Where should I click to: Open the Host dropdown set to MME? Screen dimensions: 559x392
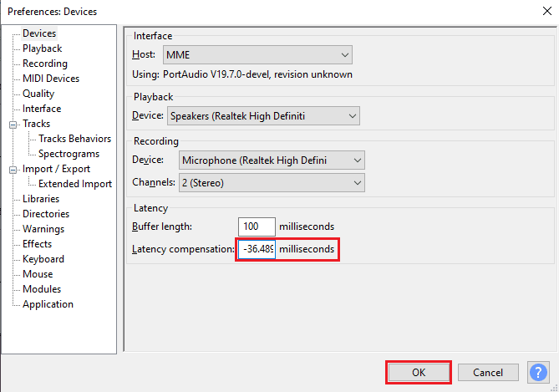tap(257, 55)
